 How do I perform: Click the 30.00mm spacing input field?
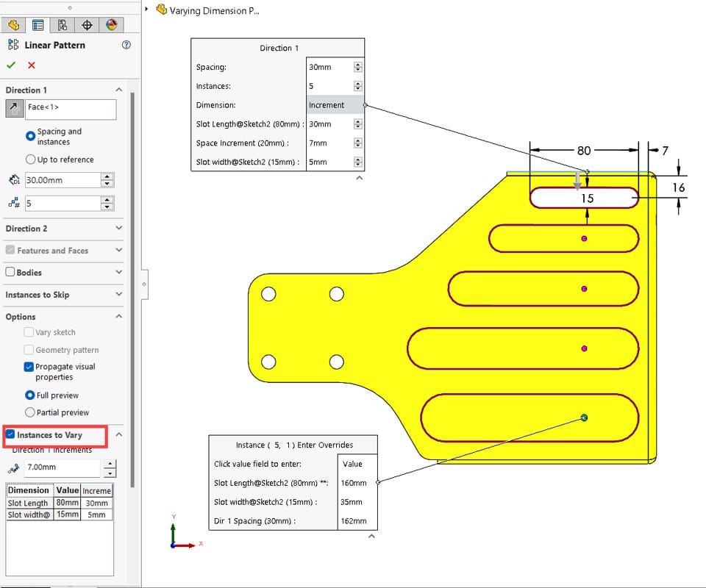[63, 180]
